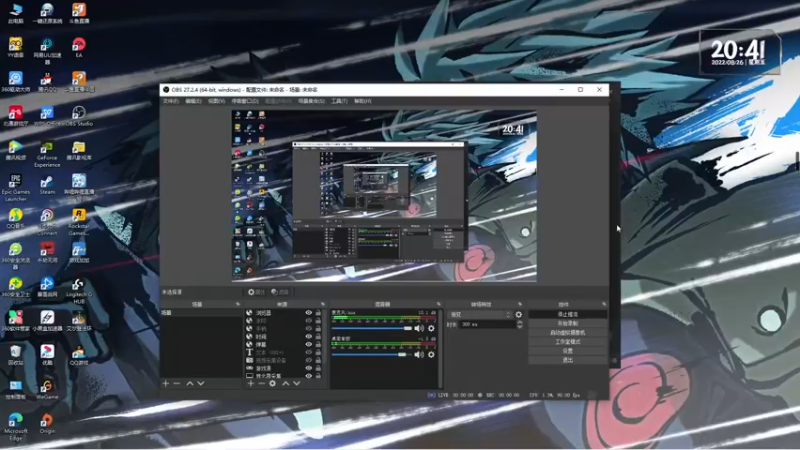Image resolution: width=800 pixels, height=450 pixels.
Task: Toggle visibility eye of 弹幕 source
Action: coord(308,344)
